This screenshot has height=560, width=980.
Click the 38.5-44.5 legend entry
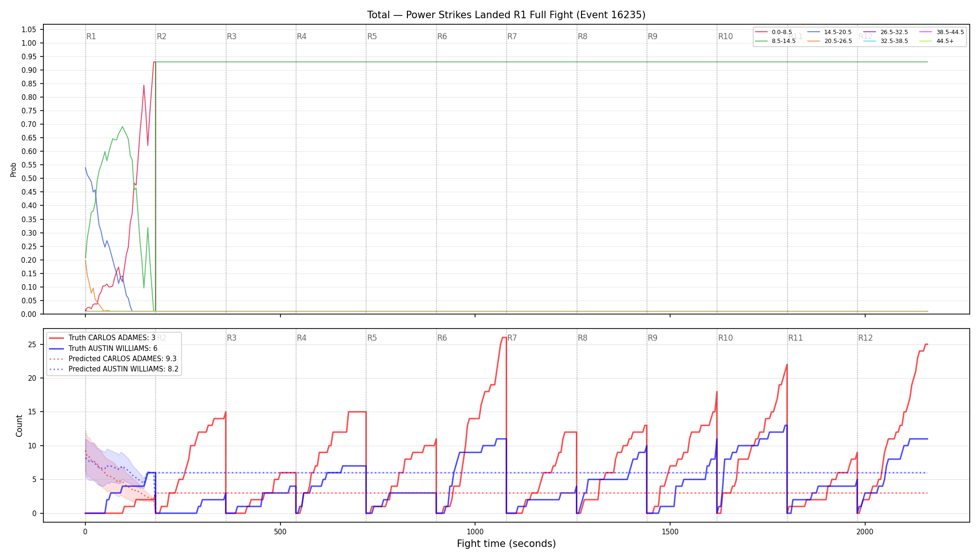click(x=942, y=32)
